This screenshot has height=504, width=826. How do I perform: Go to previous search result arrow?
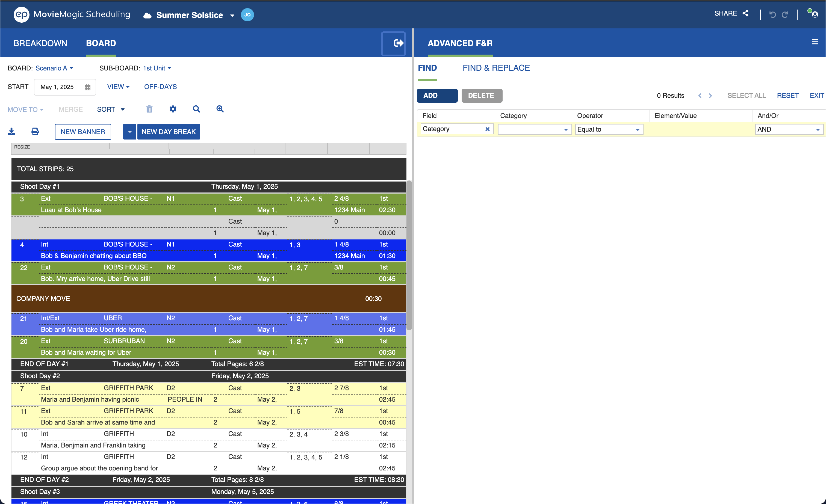click(x=700, y=96)
